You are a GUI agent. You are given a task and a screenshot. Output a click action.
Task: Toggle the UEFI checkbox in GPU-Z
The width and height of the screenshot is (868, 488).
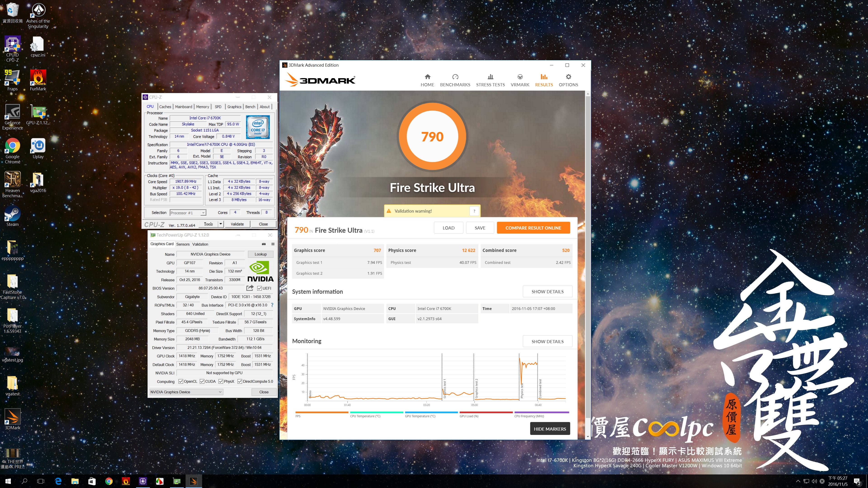point(259,288)
